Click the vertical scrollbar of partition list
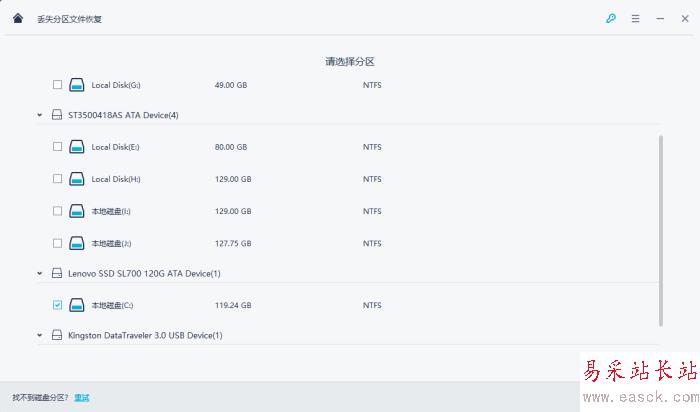 [661, 230]
